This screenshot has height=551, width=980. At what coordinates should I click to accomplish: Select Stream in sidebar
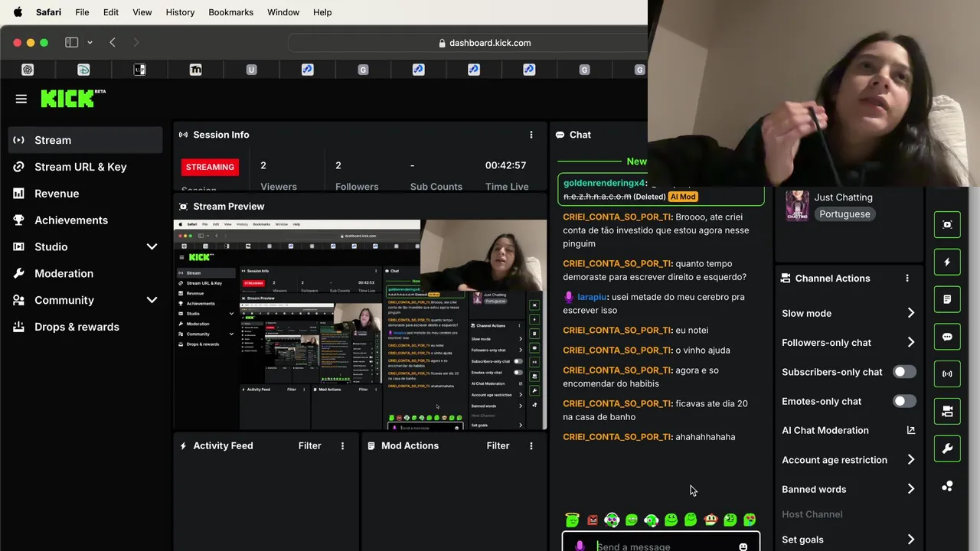pos(86,140)
